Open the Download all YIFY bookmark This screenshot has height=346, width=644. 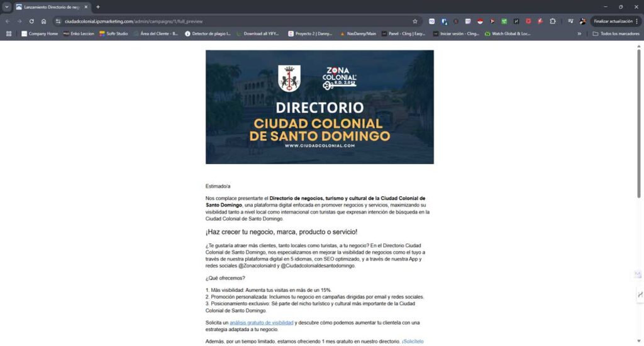[257, 34]
